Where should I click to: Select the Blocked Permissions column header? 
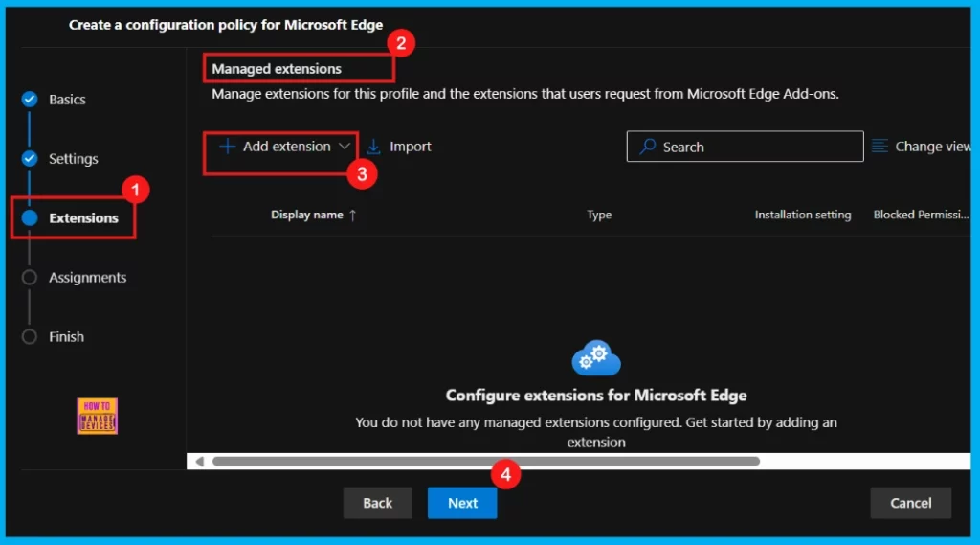click(921, 215)
